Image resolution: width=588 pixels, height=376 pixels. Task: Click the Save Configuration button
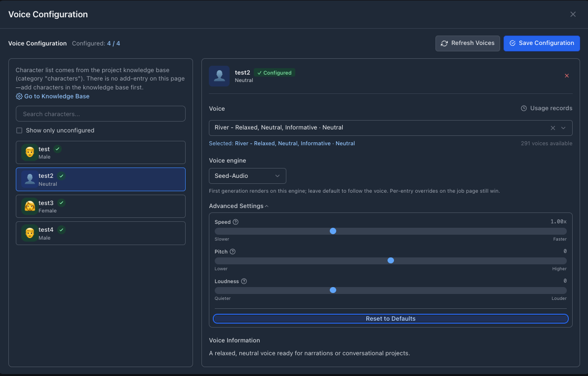tap(542, 43)
